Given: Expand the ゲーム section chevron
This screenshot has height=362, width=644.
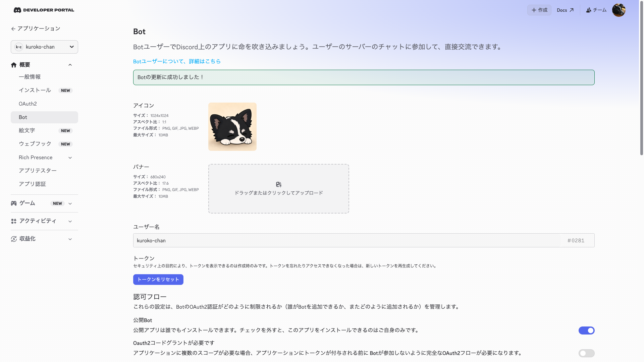Looking at the screenshot, I should [x=70, y=203].
